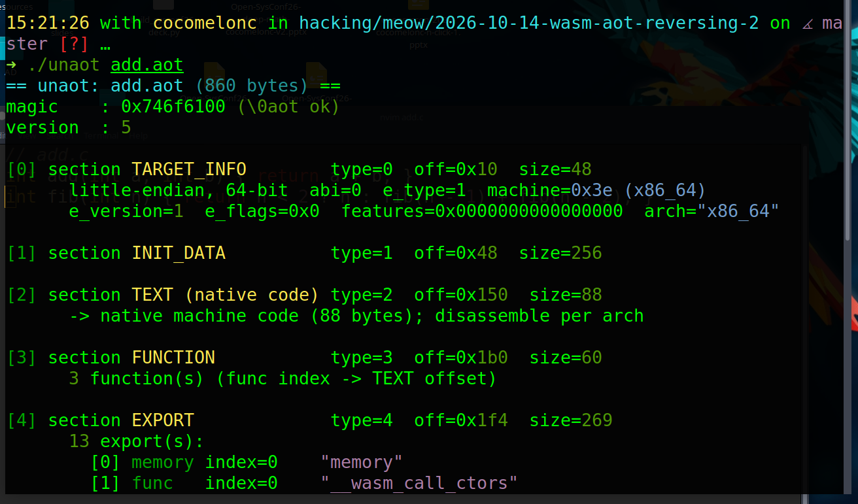Image resolution: width=858 pixels, height=504 pixels.
Task: Click the TEXT (native code) section name
Action: [226, 295]
